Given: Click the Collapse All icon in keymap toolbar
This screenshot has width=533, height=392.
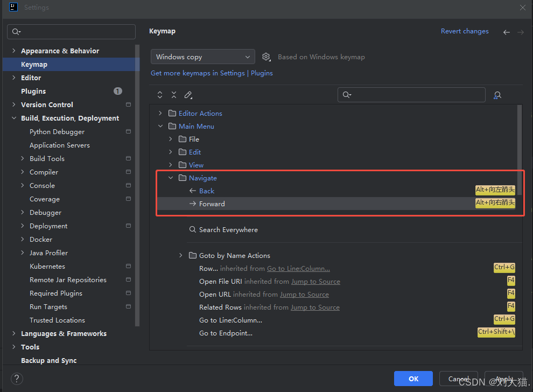Looking at the screenshot, I should [x=174, y=95].
